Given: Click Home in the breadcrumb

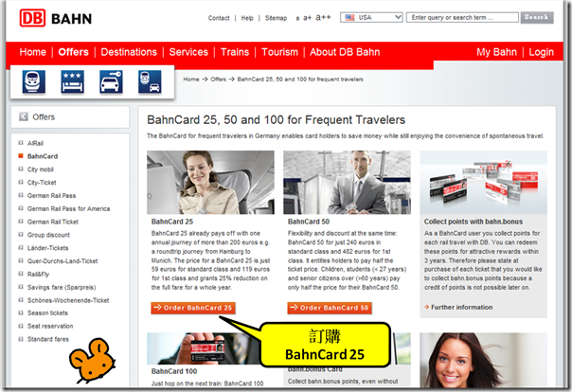Looking at the screenshot, I should tap(191, 80).
